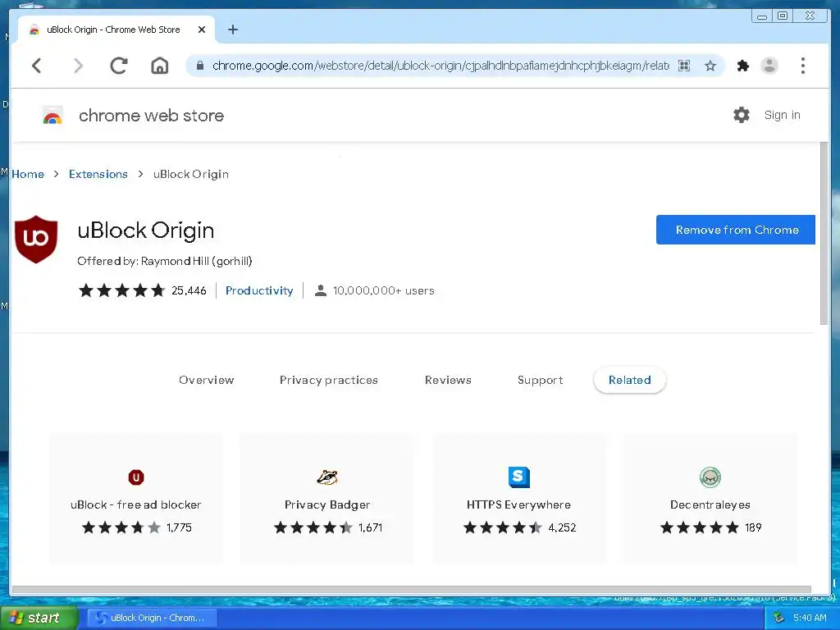Click the padlock site info icon
Screen dimensions: 840x630
pos(200,66)
